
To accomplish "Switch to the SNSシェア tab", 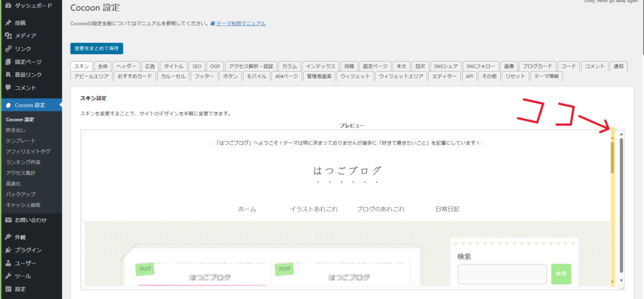I will coord(446,66).
